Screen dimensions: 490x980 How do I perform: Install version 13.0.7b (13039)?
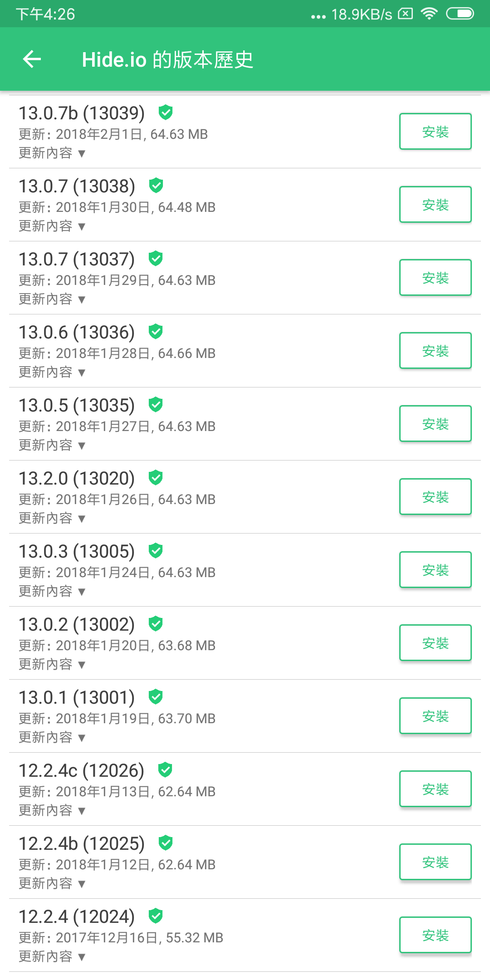[436, 131]
